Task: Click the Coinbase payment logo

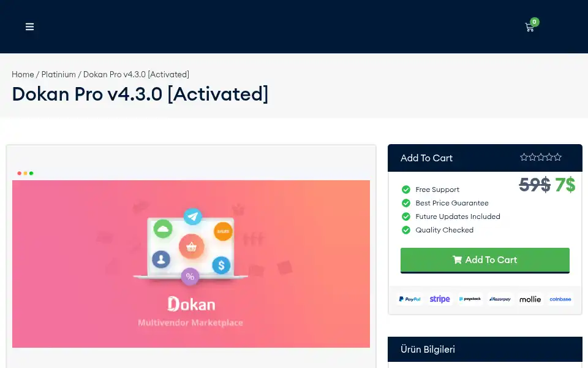Action: point(560,299)
